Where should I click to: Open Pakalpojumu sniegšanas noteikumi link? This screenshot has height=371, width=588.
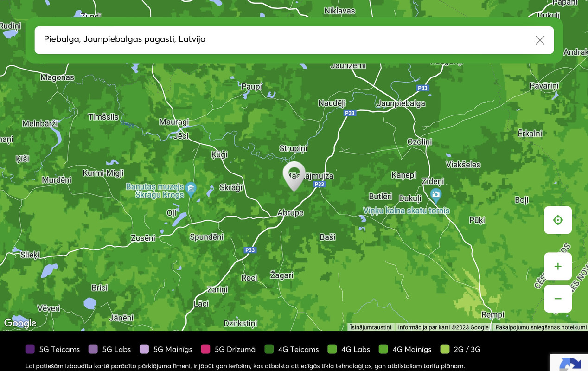[541, 327]
